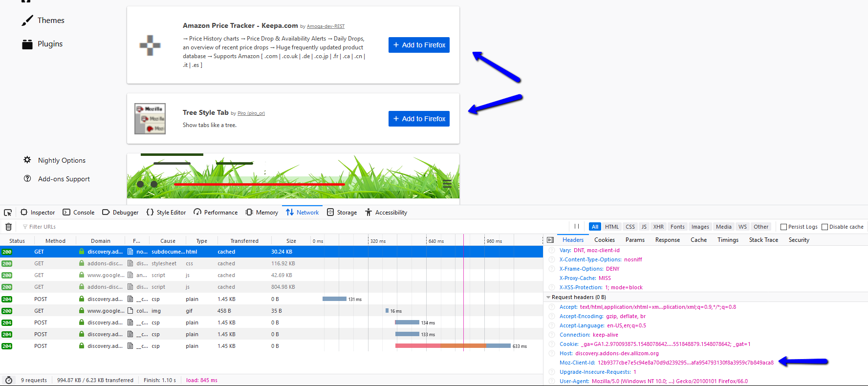Open the Storage panel

point(342,213)
